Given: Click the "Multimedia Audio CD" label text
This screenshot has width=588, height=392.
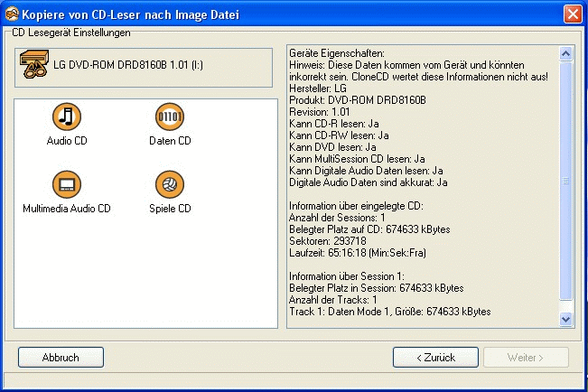Looking at the screenshot, I should pyautogui.click(x=67, y=209).
